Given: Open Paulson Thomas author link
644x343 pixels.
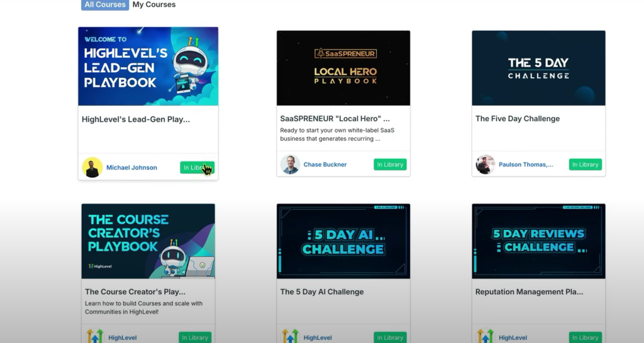Looking at the screenshot, I should 526,165.
